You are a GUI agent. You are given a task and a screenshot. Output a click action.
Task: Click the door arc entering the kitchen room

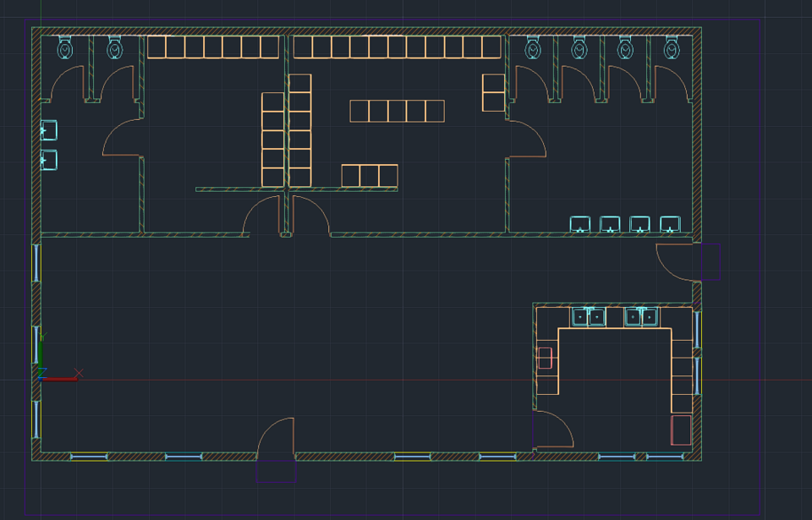coord(554,426)
